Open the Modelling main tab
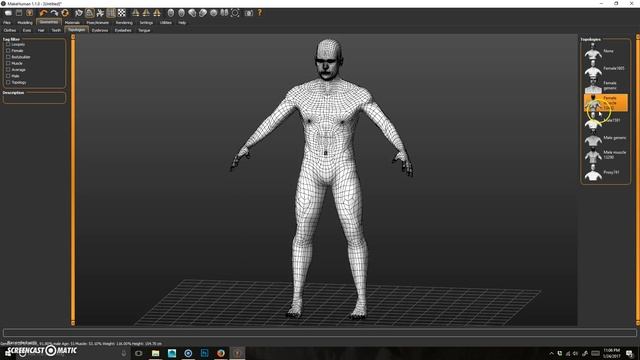This screenshot has height=360, width=640. tap(25, 23)
